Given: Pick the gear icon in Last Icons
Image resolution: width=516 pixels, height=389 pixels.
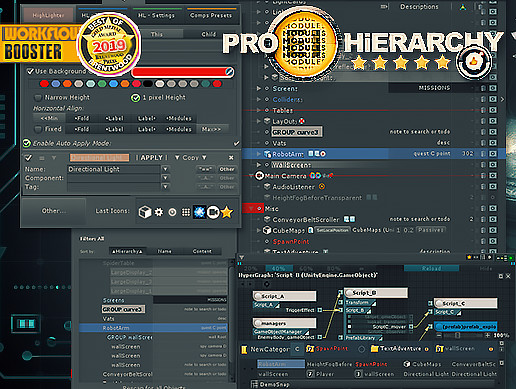Looking at the screenshot, I should tap(159, 212).
